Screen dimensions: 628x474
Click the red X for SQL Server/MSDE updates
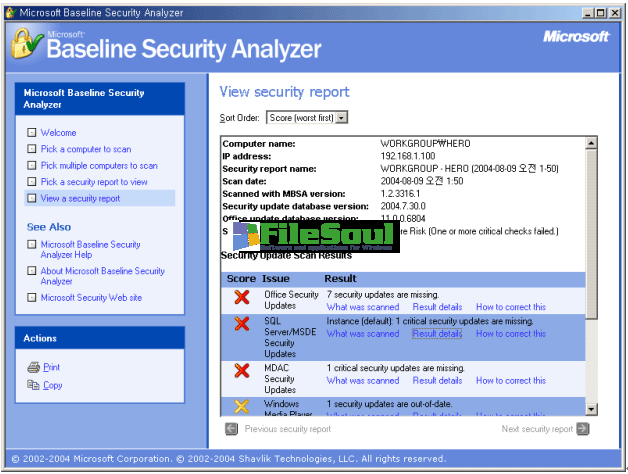point(241,323)
